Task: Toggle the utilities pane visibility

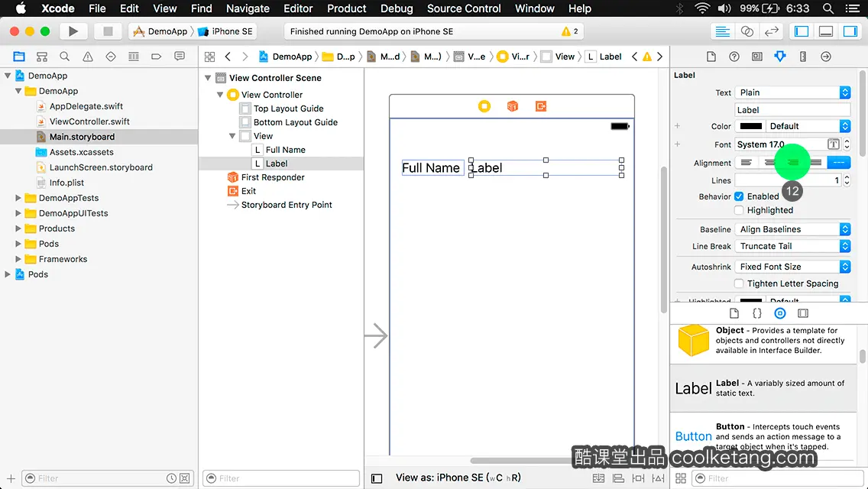Action: pos(850,31)
